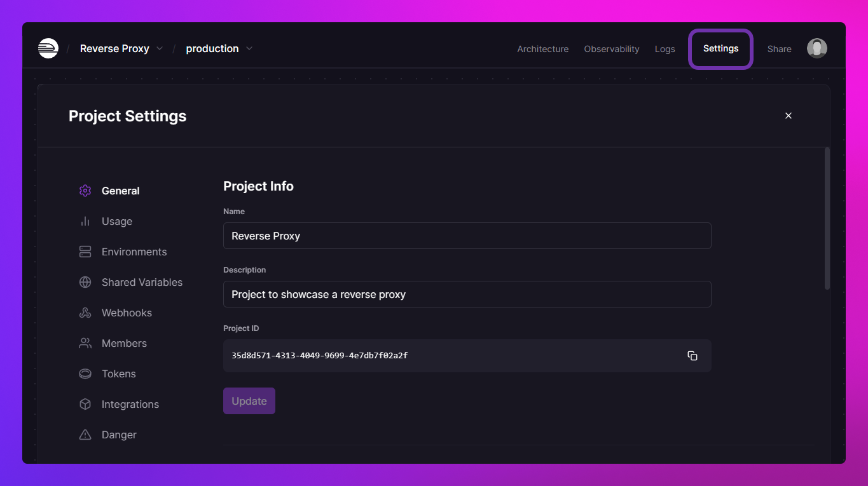Screen dimensions: 868x486
Task: Switch to the Observability tab
Action: click(612, 49)
